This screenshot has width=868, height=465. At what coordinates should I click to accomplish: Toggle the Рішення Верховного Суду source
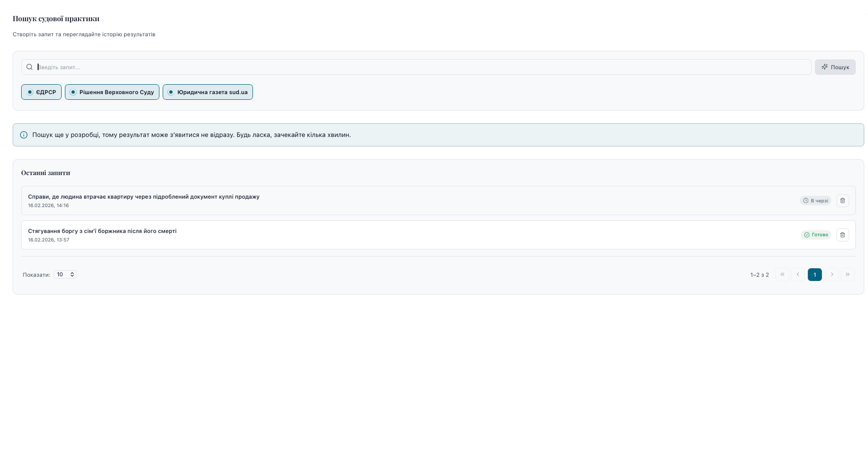(112, 92)
